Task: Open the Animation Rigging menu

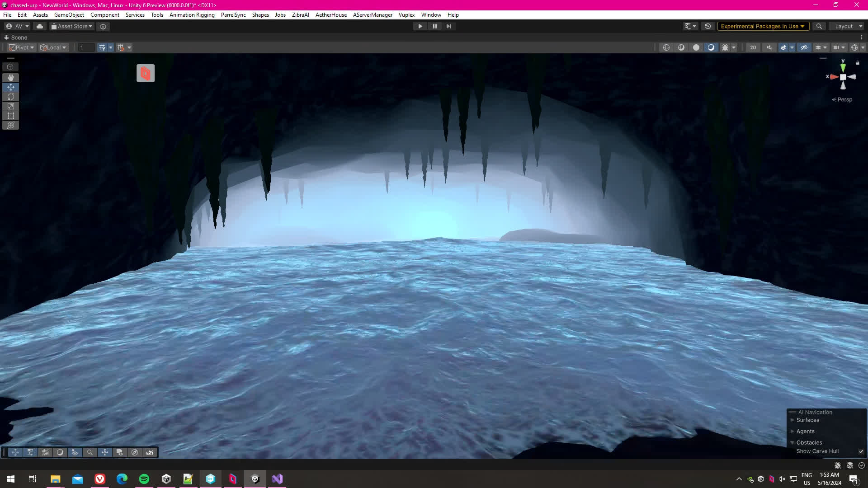Action: click(192, 15)
